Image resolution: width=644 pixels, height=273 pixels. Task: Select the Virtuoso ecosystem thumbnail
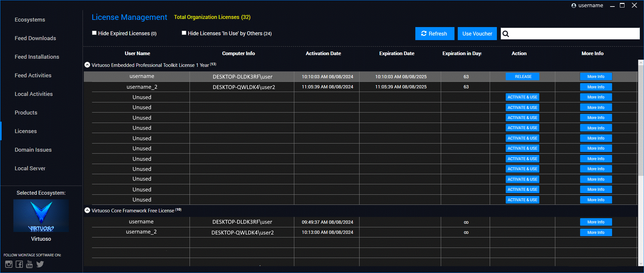coord(41,216)
